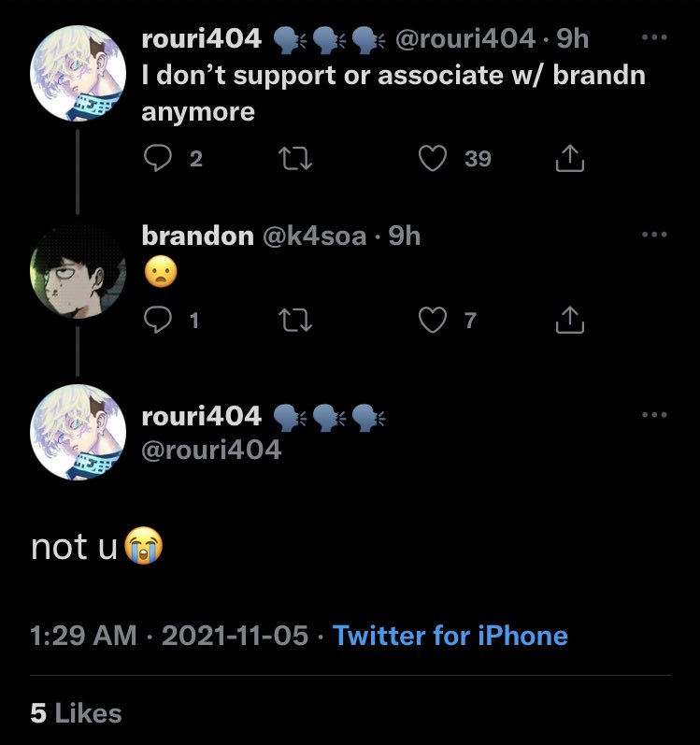This screenshot has width=700, height=745.
Task: Like the tweet with 39 likes
Action: click(x=433, y=158)
